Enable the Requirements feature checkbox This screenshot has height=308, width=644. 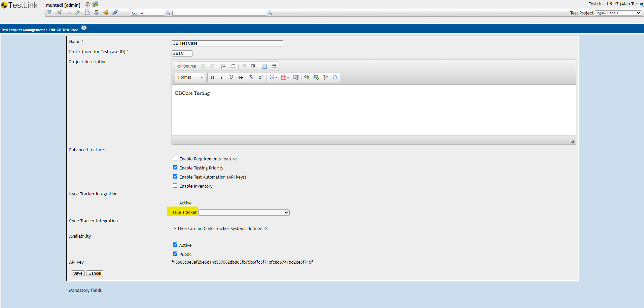(x=175, y=158)
